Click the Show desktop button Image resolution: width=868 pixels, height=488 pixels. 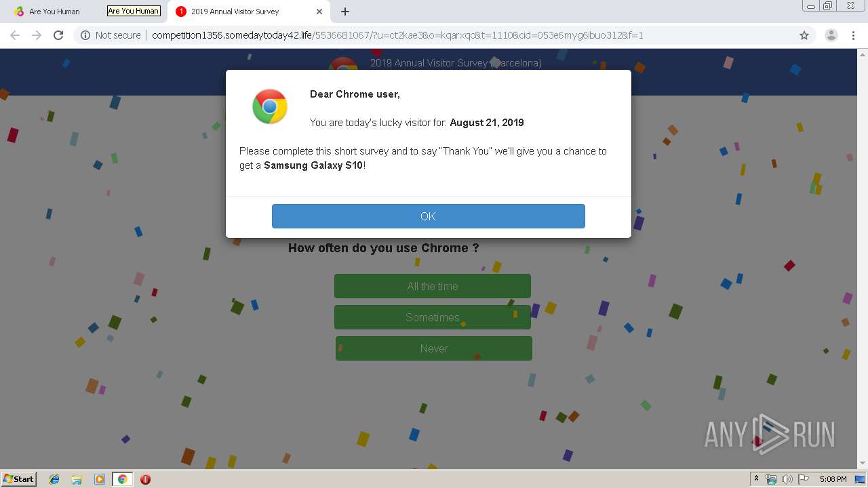[860, 479]
